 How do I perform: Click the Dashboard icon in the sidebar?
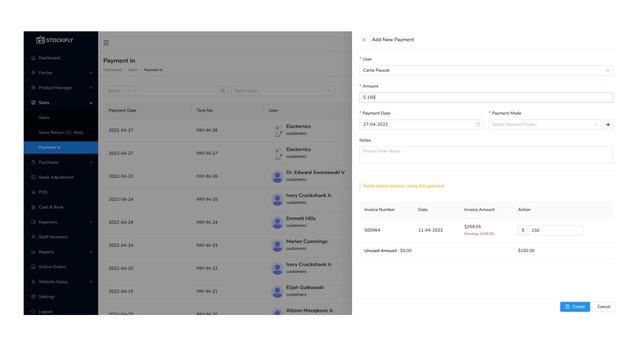[33, 58]
